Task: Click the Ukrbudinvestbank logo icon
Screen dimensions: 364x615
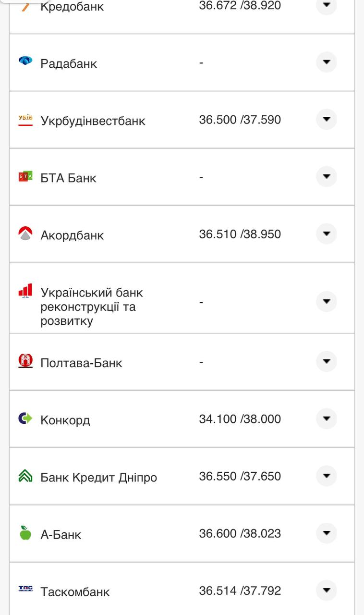Action: click(25, 120)
